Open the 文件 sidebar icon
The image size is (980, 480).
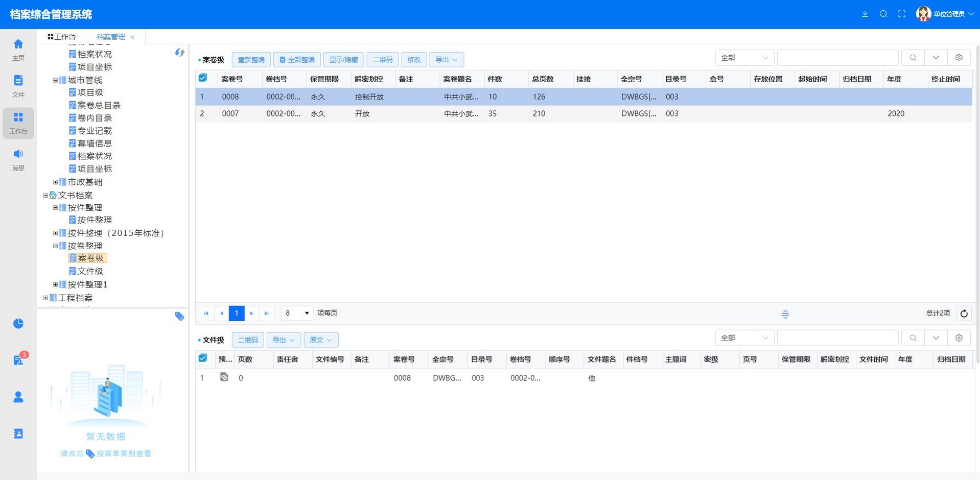18,85
